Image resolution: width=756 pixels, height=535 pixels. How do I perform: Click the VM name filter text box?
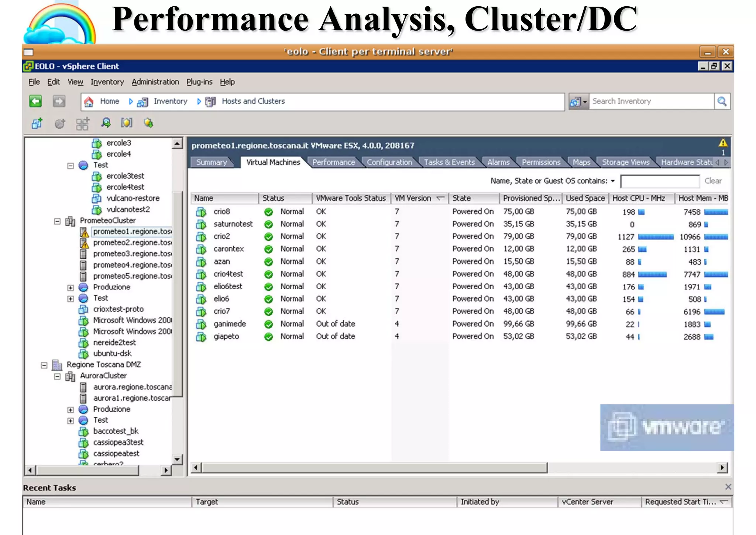[660, 181]
